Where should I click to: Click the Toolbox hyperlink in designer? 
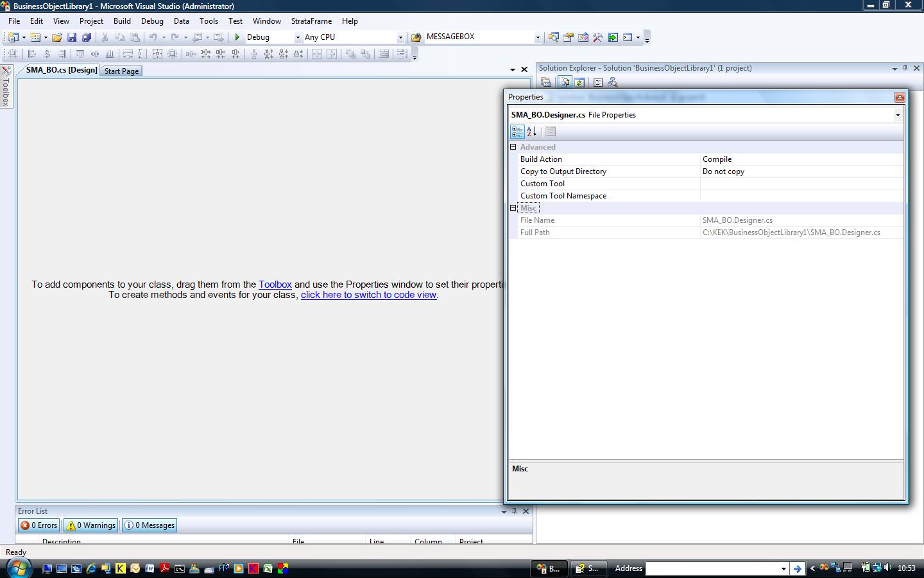[x=275, y=285]
